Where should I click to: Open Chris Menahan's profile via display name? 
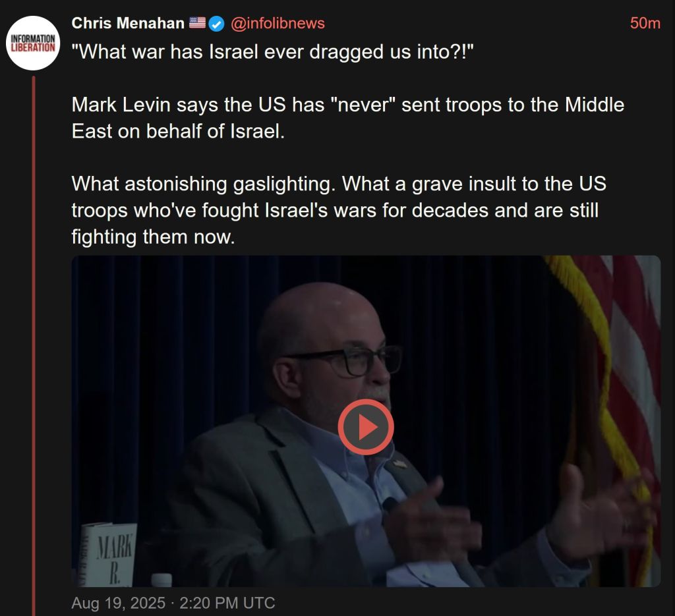[x=128, y=23]
